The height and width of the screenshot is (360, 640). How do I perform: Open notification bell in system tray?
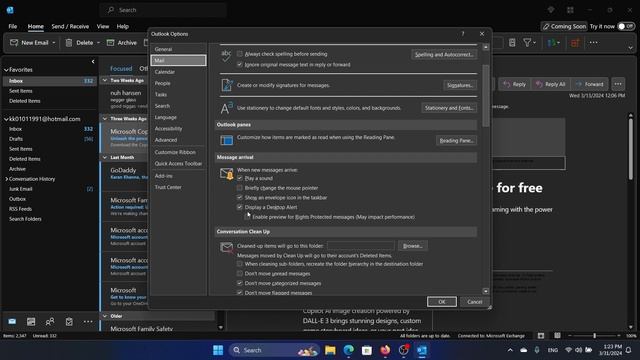click(629, 350)
